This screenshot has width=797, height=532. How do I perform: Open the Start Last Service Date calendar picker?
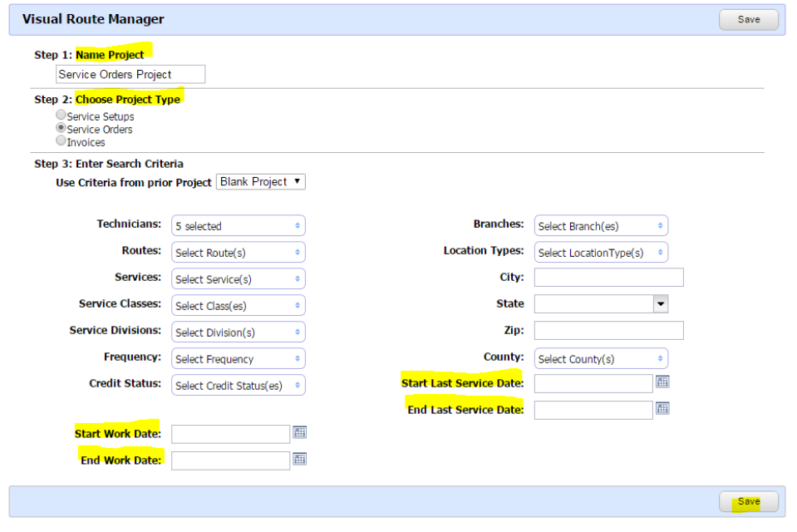click(x=662, y=383)
